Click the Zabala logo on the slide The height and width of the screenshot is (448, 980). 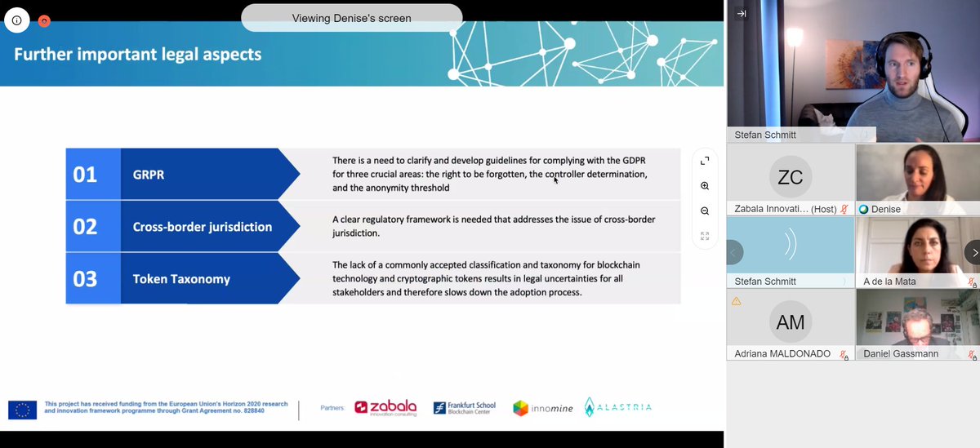[x=385, y=407]
